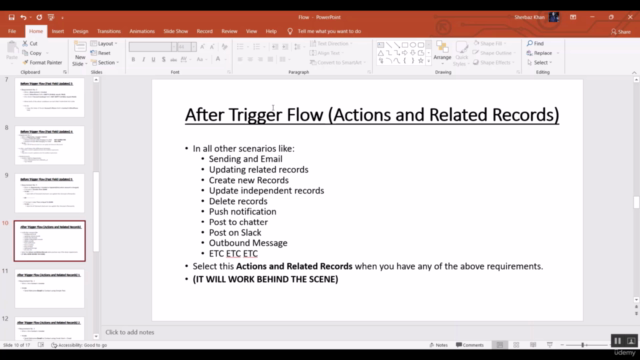This screenshot has height=360, width=640.
Task: Toggle Center alignment button
Action: 250,60
